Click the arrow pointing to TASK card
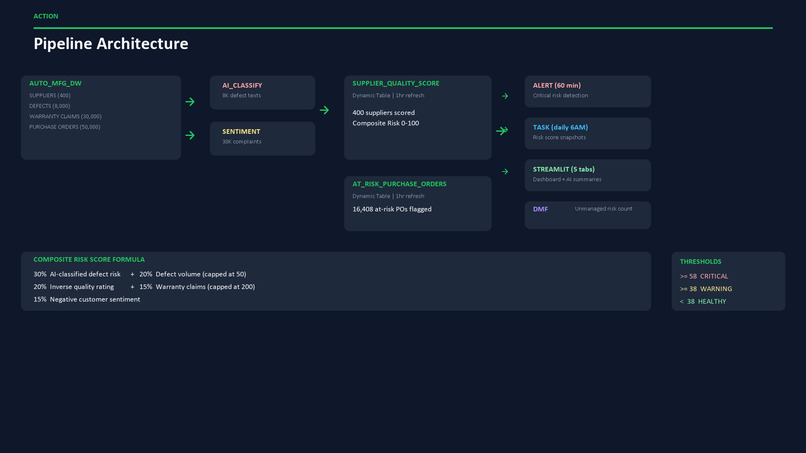This screenshot has width=806, height=453. point(502,131)
